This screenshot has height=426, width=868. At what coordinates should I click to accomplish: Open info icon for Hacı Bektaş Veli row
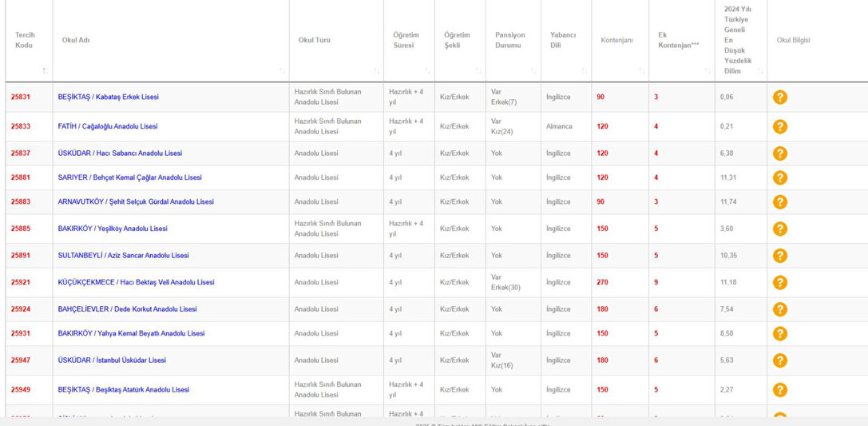[780, 282]
